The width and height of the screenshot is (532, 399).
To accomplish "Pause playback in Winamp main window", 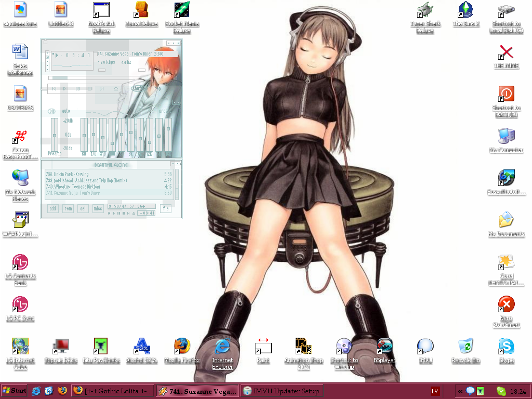I will point(77,88).
